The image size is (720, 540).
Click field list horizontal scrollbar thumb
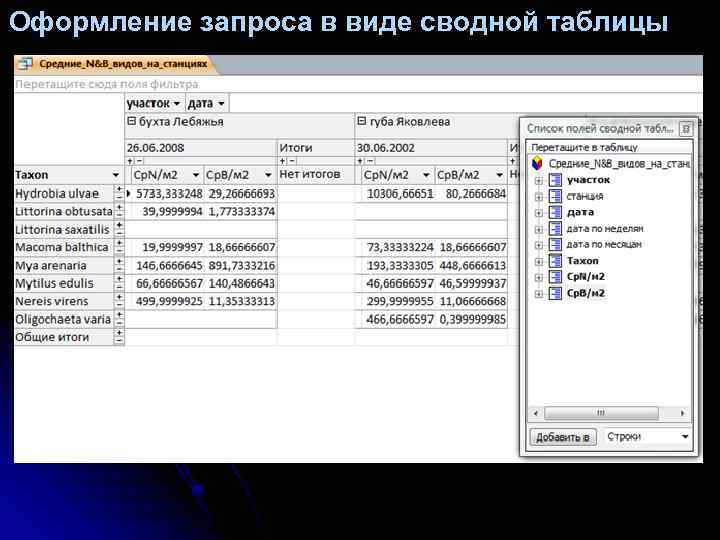(x=601, y=413)
